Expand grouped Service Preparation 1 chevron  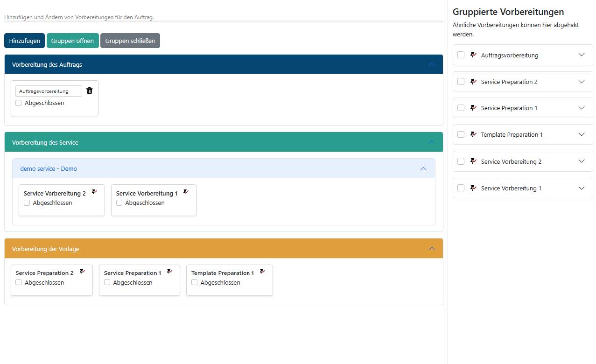pyautogui.click(x=581, y=108)
